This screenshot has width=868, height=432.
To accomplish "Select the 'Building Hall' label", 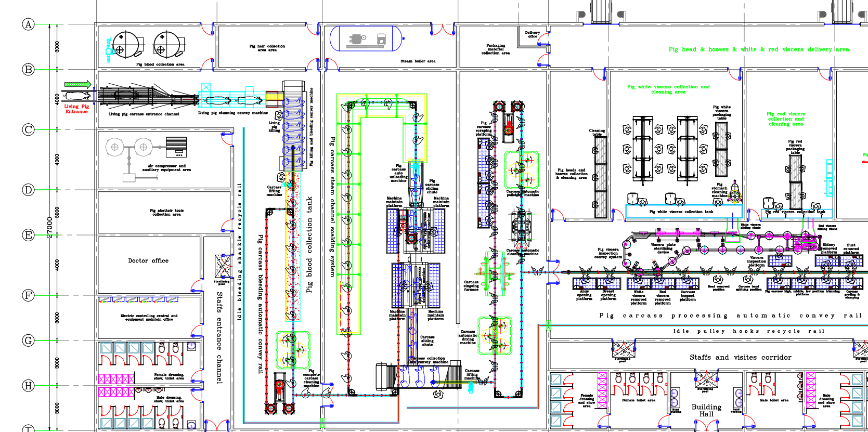I will click(706, 410).
